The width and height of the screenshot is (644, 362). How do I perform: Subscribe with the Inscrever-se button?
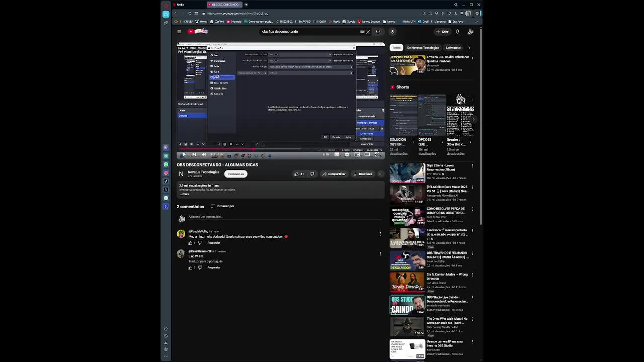point(235,174)
